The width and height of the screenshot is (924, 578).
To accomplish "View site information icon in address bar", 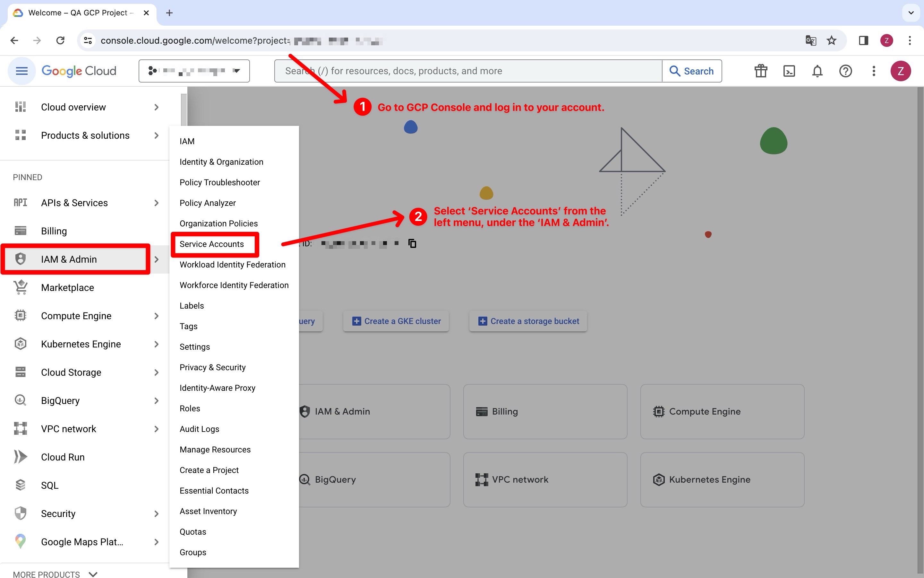I will click(x=88, y=40).
